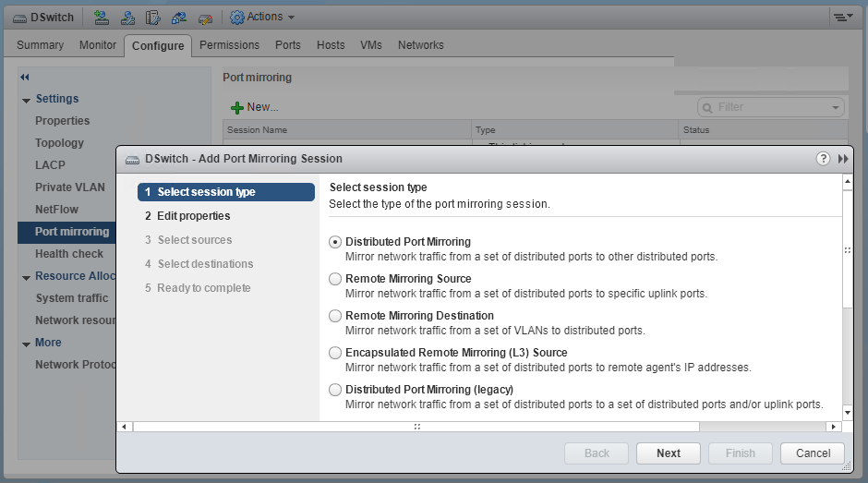Image resolution: width=868 pixels, height=483 pixels.
Task: Open the Permissions tab
Action: pos(230,45)
